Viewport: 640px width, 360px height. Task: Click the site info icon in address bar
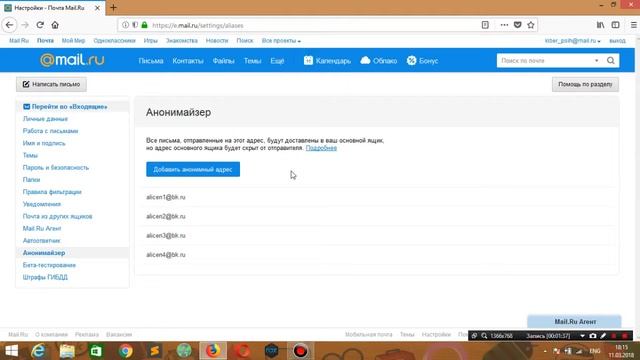125,25
